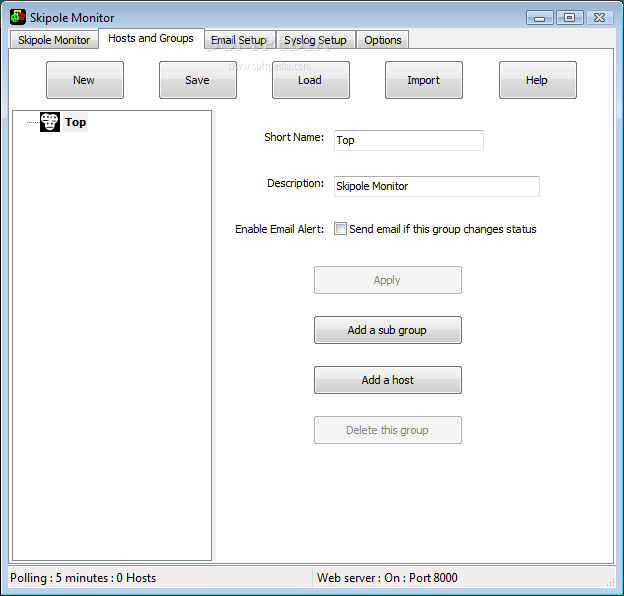The width and height of the screenshot is (624, 596).
Task: Select the Top node label in tree
Action: coord(75,122)
